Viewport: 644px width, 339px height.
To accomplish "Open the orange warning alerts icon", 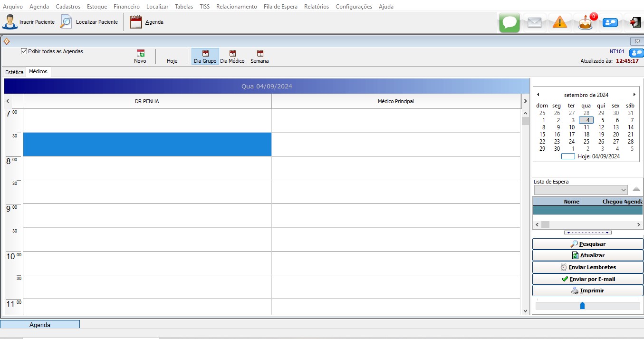I will tap(560, 22).
